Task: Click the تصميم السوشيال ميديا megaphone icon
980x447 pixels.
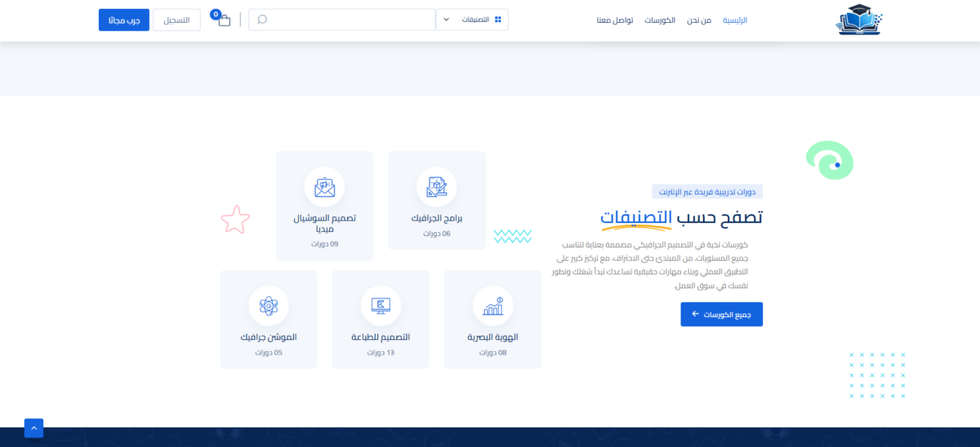Action: [325, 187]
